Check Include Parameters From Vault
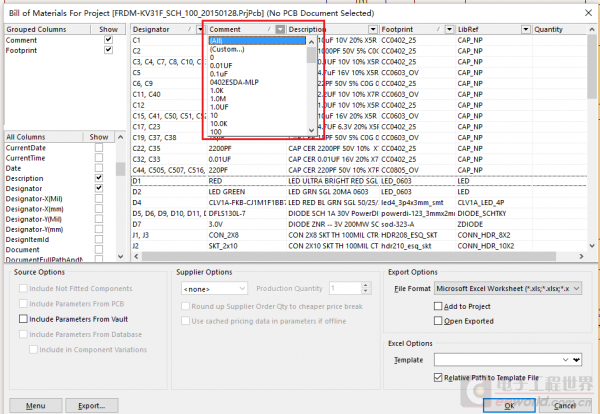The image size is (600, 414). [23, 319]
